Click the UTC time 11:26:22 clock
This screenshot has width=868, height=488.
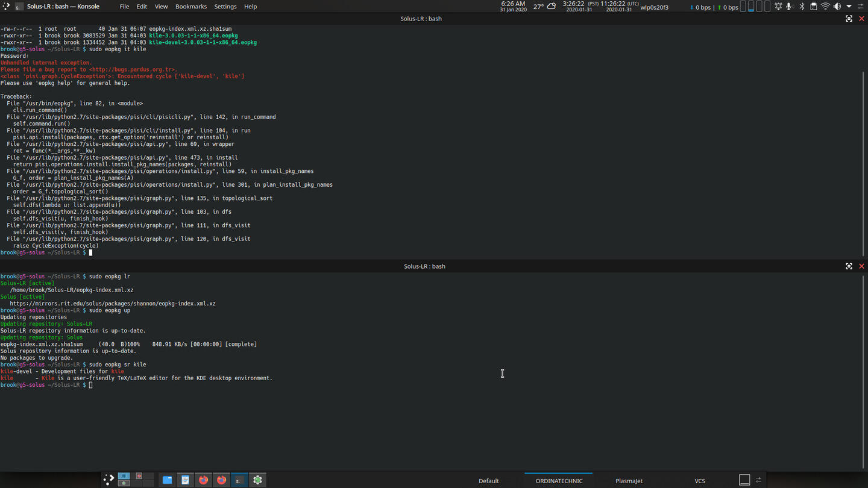pyautogui.click(x=620, y=7)
